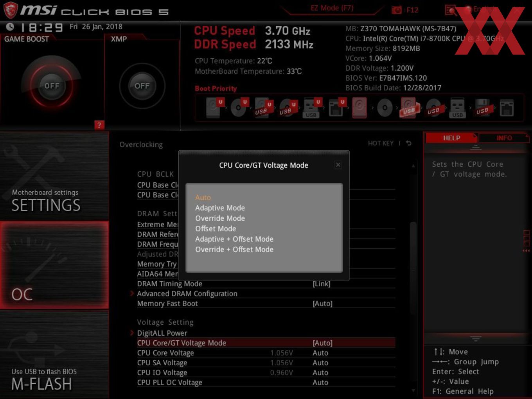532x399 pixels.
Task: Select the red legacy hard disk boot icon
Action: point(359,108)
